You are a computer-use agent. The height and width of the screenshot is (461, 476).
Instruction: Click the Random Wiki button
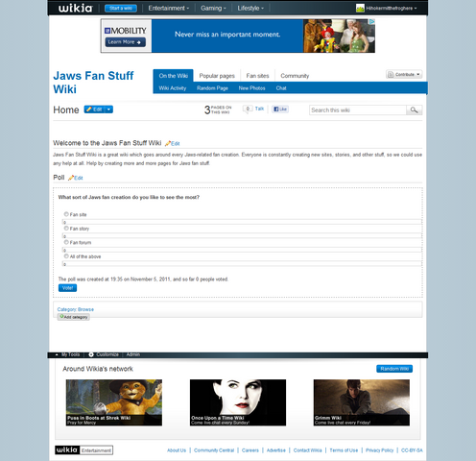point(394,369)
